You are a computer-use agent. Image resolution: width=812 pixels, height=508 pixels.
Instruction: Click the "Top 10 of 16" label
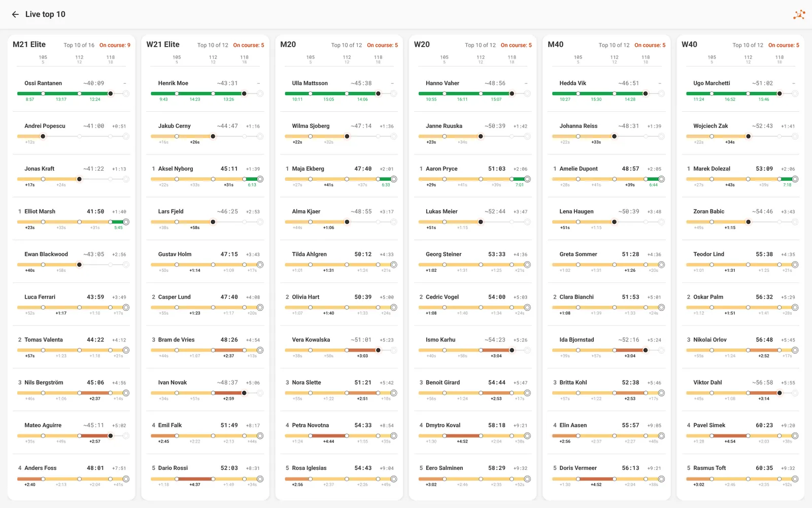79,45
